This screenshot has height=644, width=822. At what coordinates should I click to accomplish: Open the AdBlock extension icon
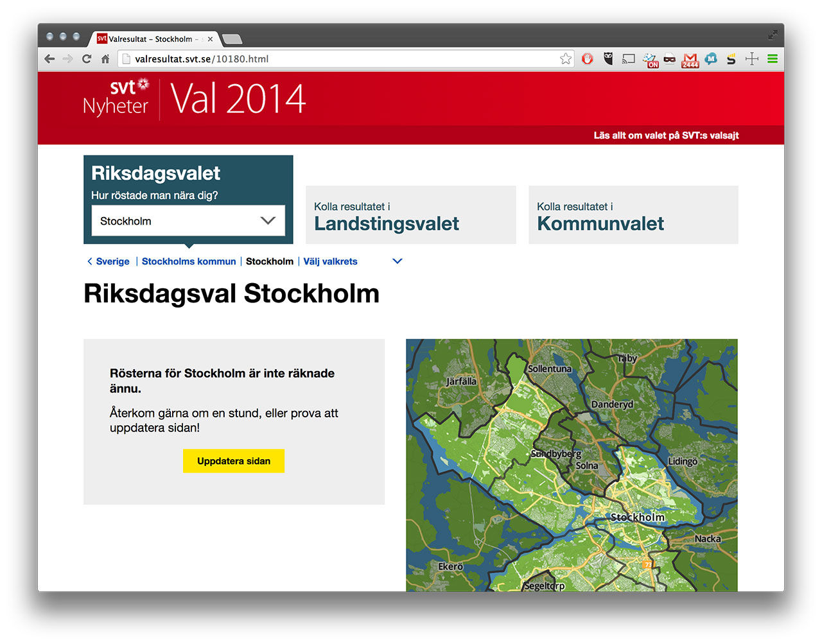click(588, 58)
